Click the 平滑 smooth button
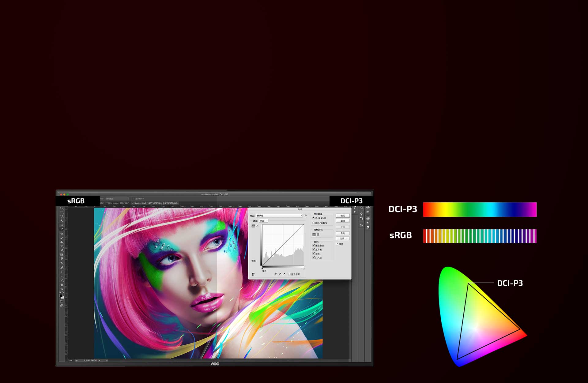 click(343, 227)
